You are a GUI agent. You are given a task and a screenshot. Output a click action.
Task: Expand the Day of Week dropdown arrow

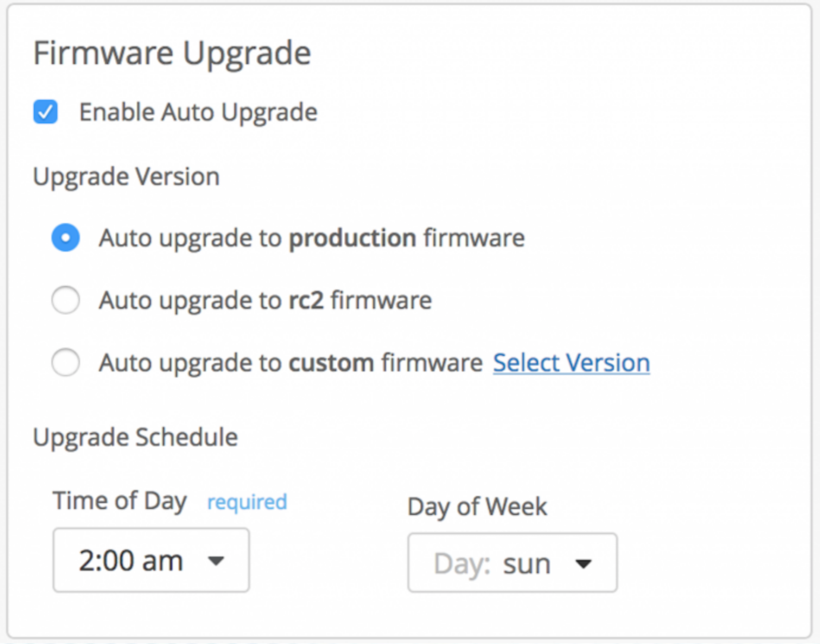pos(584,563)
